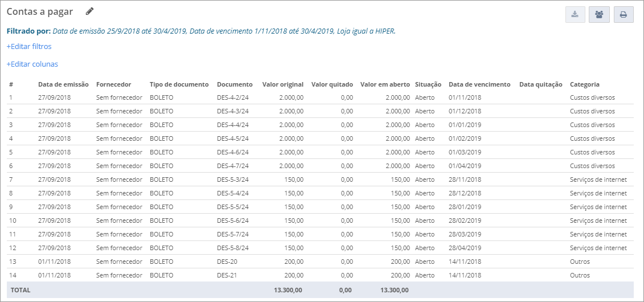Screen dimensions: 644x302
Task: Click due date 28/04/2019
Action: click(x=465, y=248)
